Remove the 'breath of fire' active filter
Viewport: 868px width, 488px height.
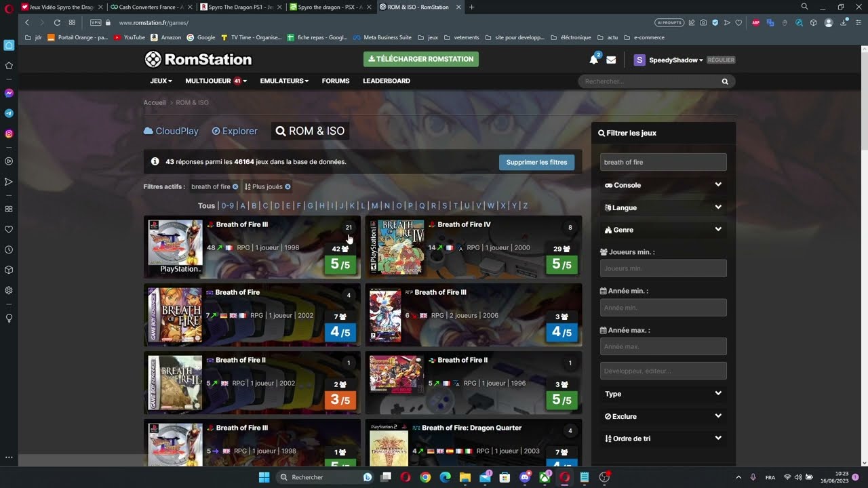235,186
